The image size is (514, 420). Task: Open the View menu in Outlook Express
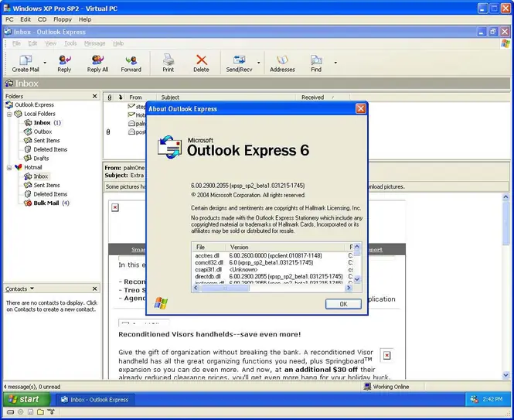[51, 43]
